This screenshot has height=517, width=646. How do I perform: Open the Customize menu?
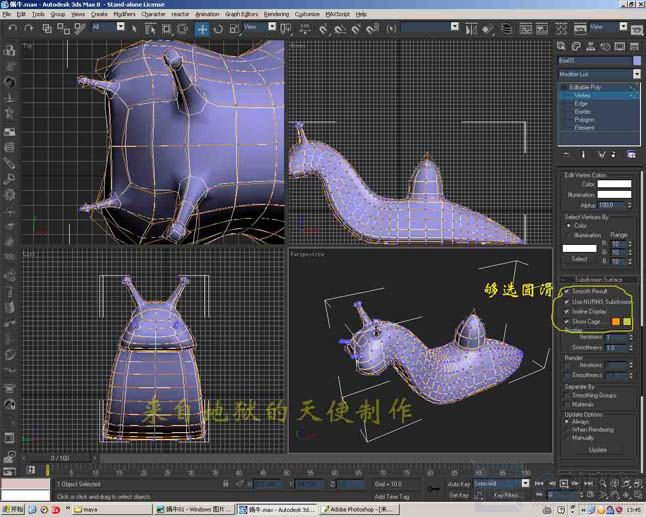(307, 14)
